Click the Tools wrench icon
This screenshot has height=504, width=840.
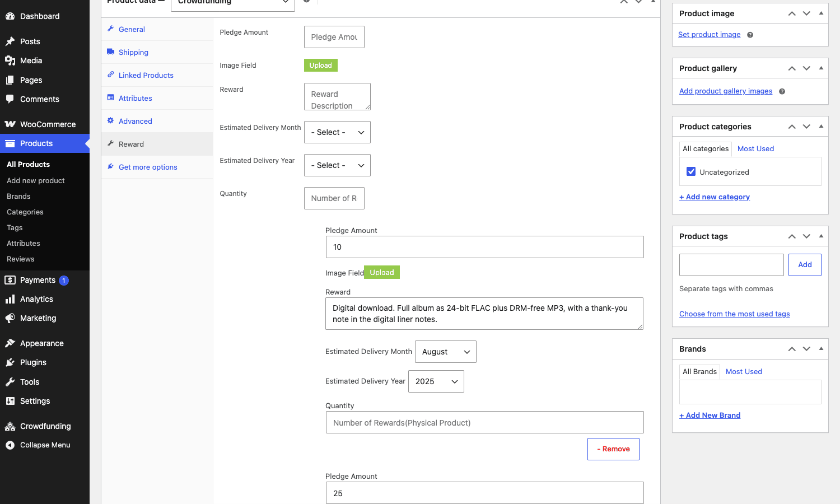click(10, 382)
